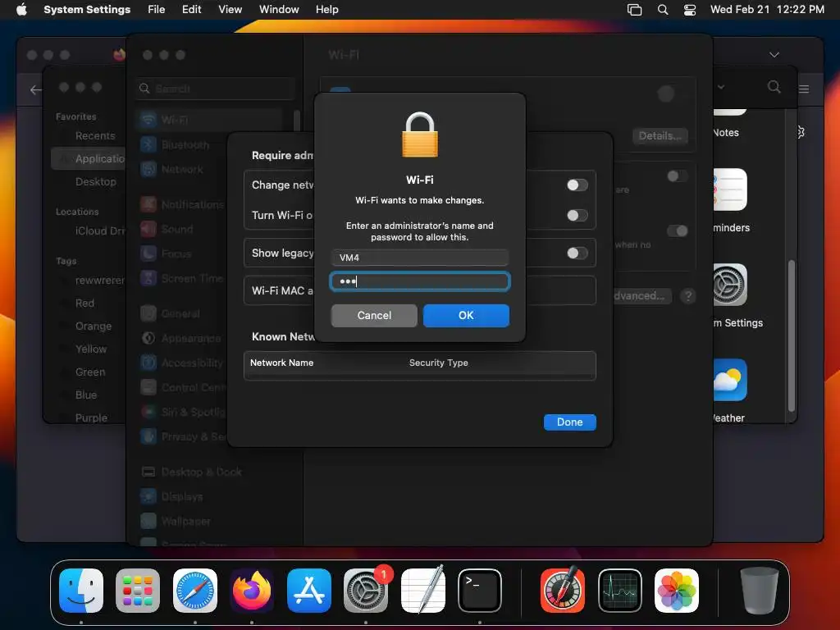Select the Orange tag in Finder sidebar
The width and height of the screenshot is (840, 630).
tap(94, 326)
